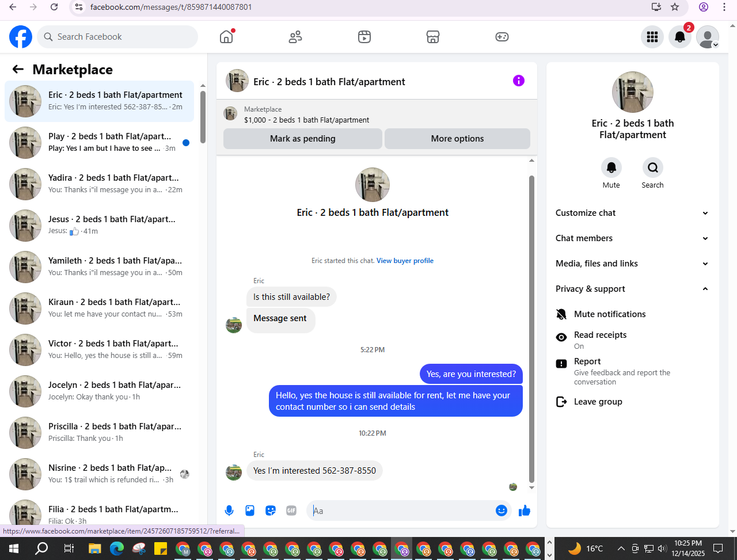The height and width of the screenshot is (560, 737).
Task: Open the Windows notification center icon
Action: point(718,548)
